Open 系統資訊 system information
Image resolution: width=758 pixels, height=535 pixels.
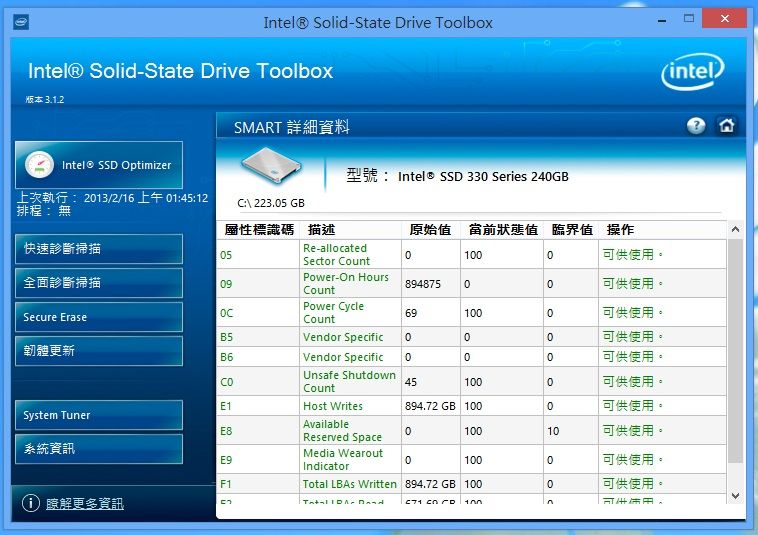99,449
